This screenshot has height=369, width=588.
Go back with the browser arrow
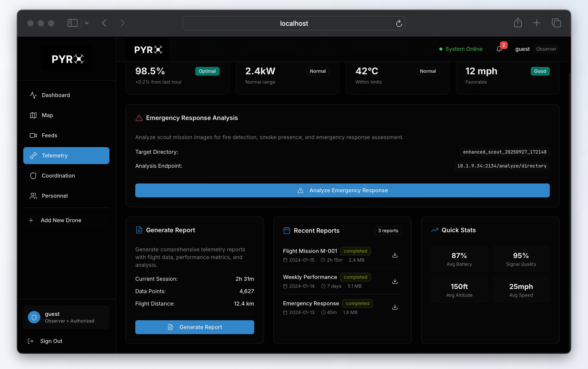click(x=104, y=23)
